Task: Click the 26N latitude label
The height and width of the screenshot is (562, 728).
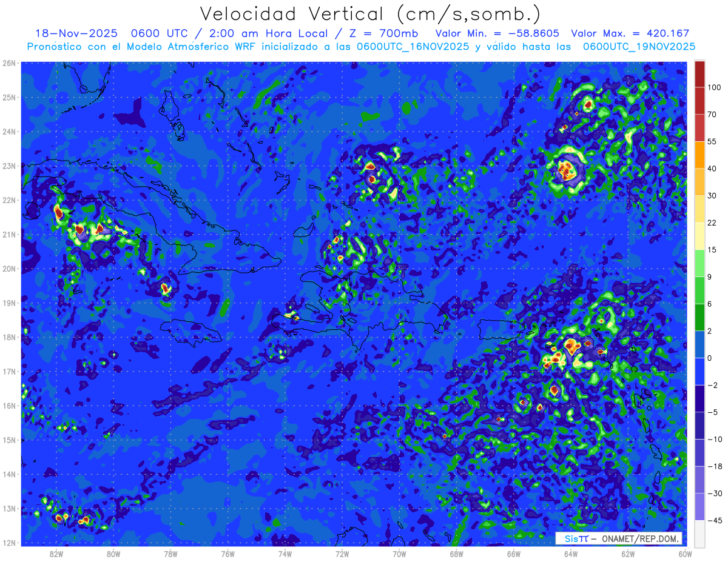Action: point(9,63)
